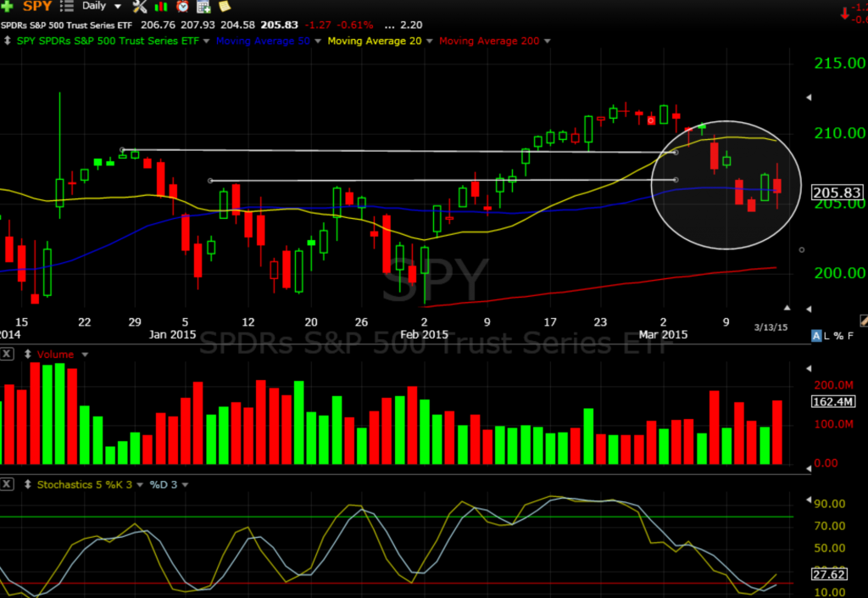Click the 205.83 current price tag on scale
This screenshot has height=598, width=868.
point(837,193)
